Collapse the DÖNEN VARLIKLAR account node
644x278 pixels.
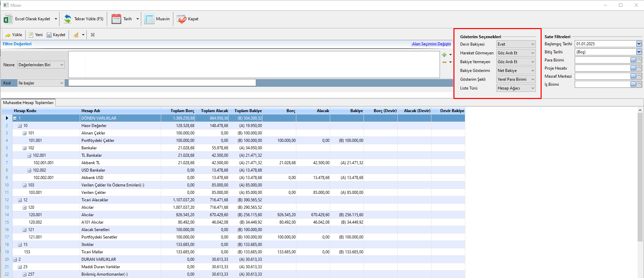15,118
